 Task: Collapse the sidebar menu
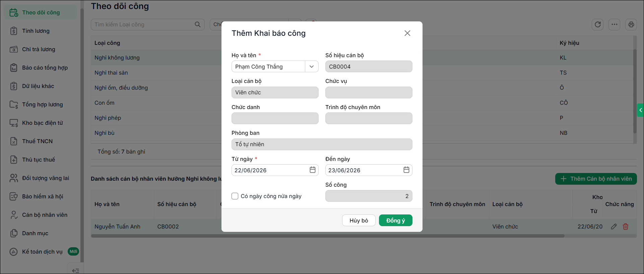click(76, 270)
